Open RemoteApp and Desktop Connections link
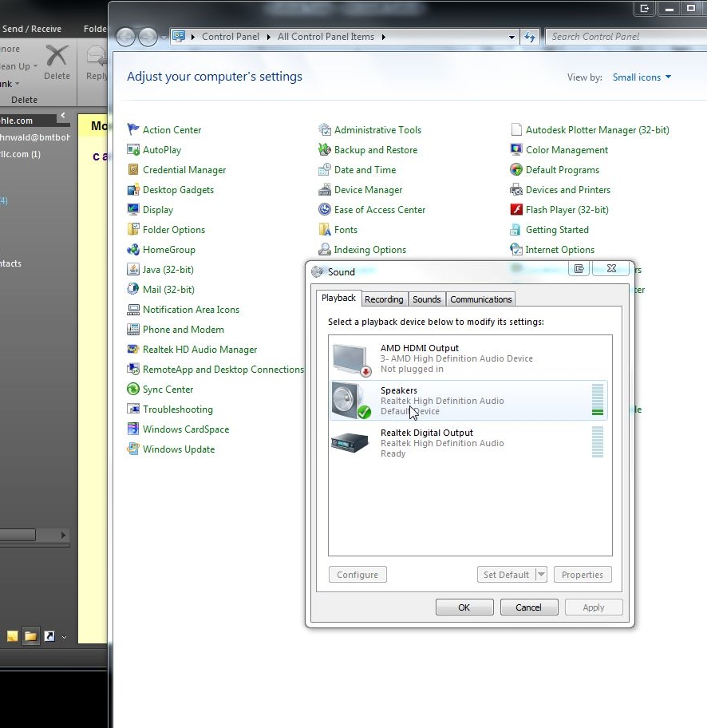The height and width of the screenshot is (728, 707). point(223,370)
